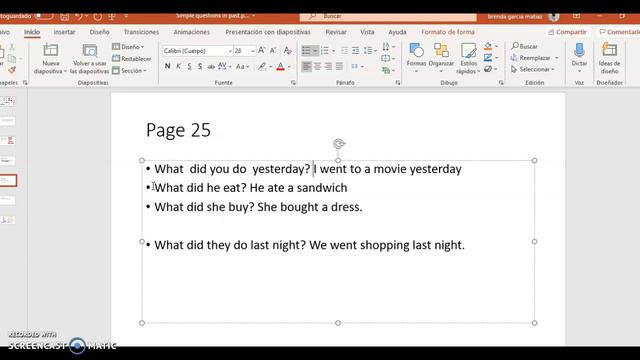
Task: Click the Undo arrow icon
Action: point(79,17)
